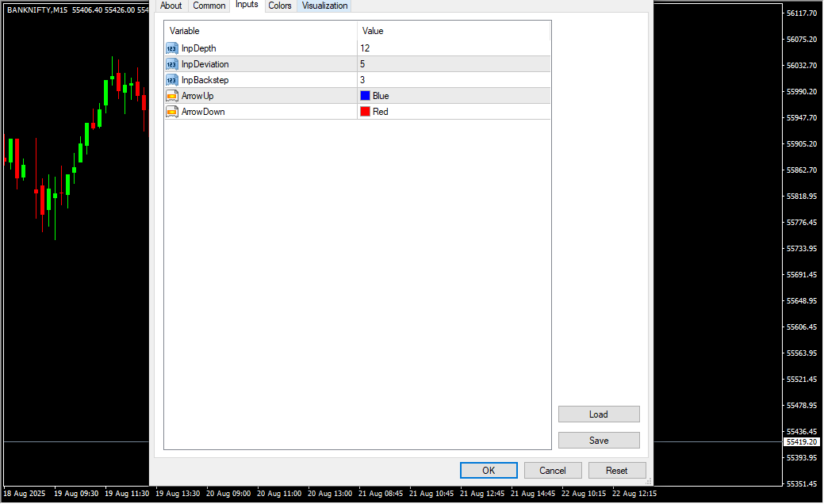The image size is (824, 504).
Task: Click the InpDeviation integer type icon
Action: [x=171, y=64]
